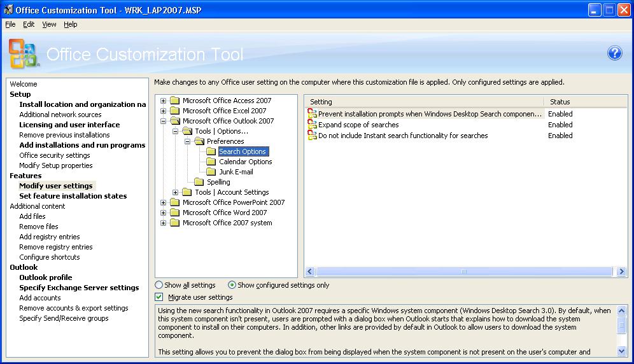Expand the Microsoft Office 2007 system node
The width and height of the screenshot is (634, 364).
[163, 223]
